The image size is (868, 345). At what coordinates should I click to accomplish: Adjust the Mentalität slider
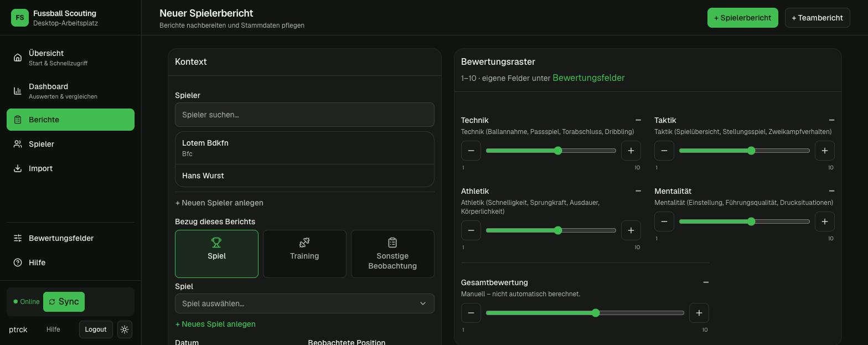(745, 222)
